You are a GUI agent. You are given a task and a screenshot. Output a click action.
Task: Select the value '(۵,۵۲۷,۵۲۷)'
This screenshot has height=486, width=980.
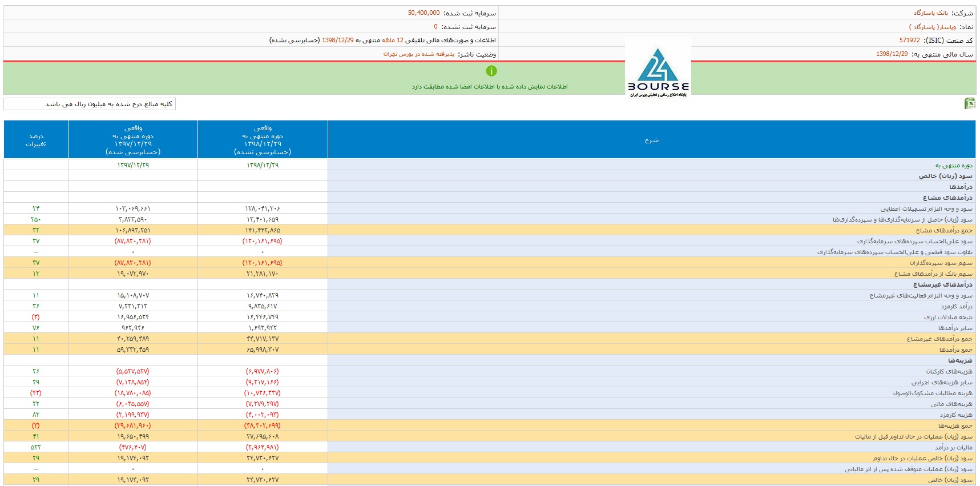133,371
